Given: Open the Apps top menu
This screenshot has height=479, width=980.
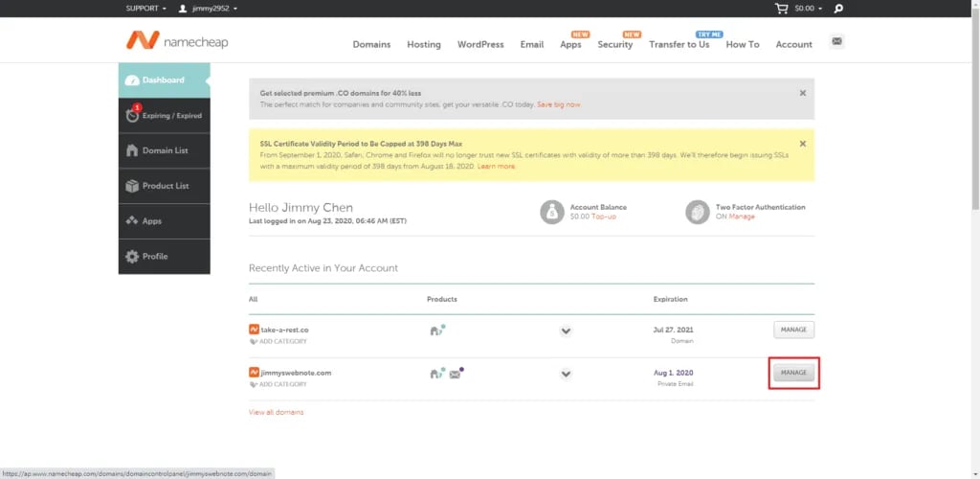Looking at the screenshot, I should pos(570,44).
